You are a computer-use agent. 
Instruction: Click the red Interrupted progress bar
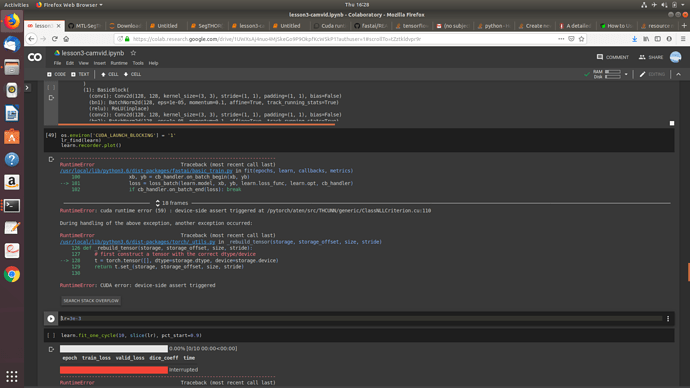click(114, 370)
